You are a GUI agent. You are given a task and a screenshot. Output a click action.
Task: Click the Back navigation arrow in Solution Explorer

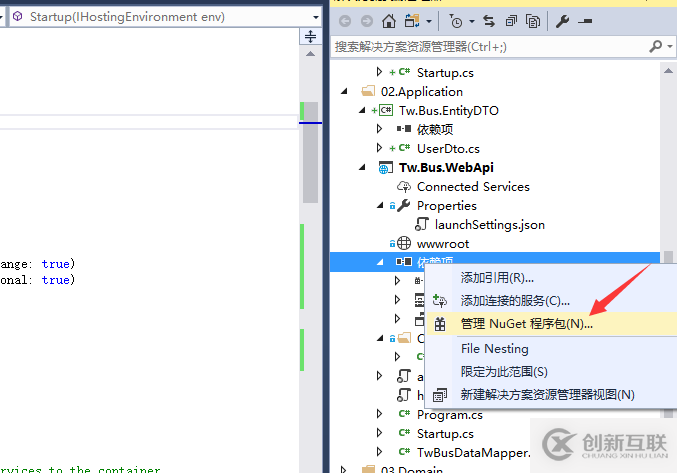(345, 21)
